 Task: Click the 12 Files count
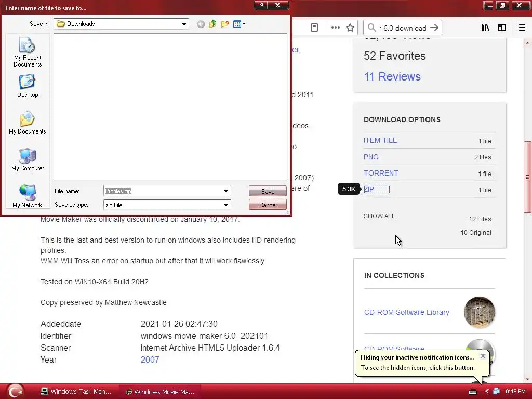[480, 219]
